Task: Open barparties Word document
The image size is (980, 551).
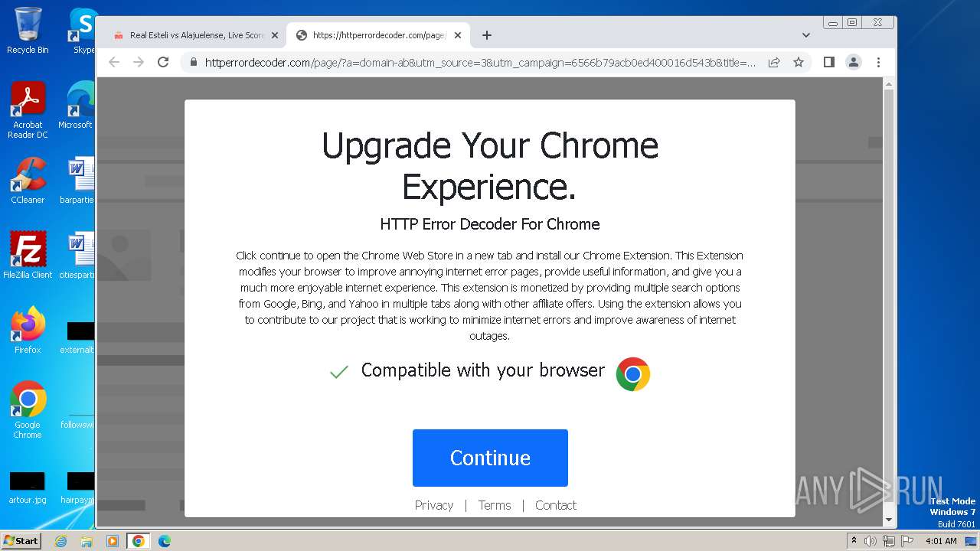Action: [79, 181]
